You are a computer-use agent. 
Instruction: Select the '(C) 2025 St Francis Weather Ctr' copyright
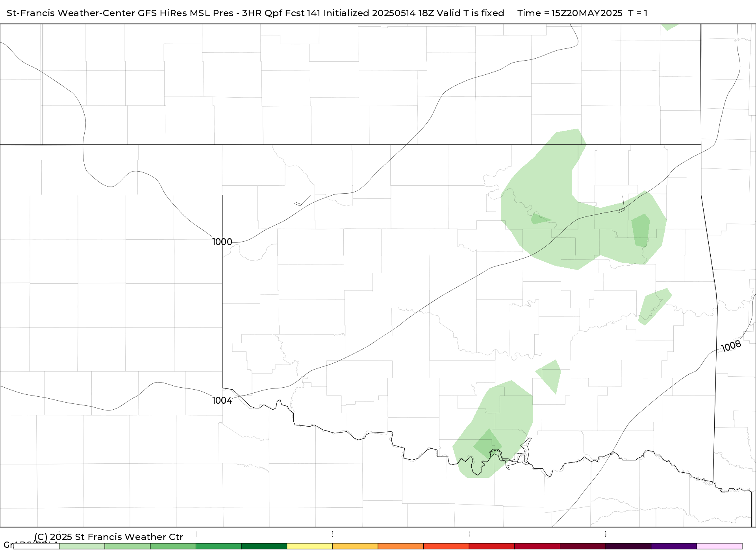[109, 537]
